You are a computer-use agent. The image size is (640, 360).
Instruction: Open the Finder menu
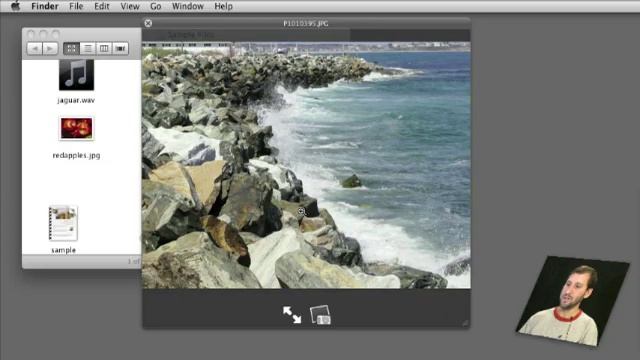tap(45, 6)
